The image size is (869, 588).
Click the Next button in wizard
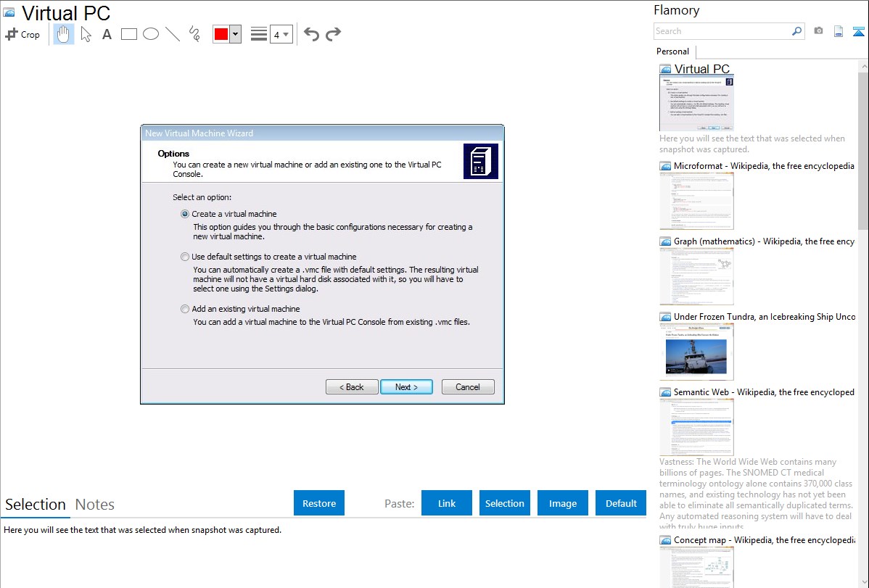click(407, 387)
